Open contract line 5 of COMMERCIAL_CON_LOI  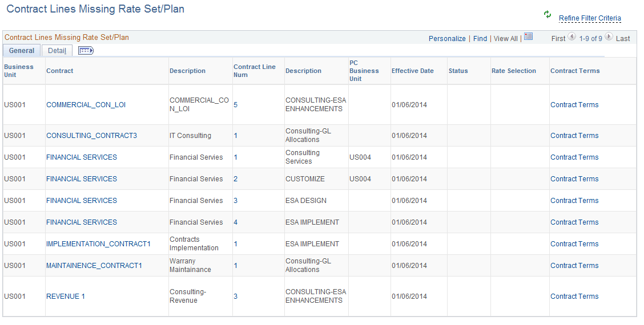[x=236, y=105]
